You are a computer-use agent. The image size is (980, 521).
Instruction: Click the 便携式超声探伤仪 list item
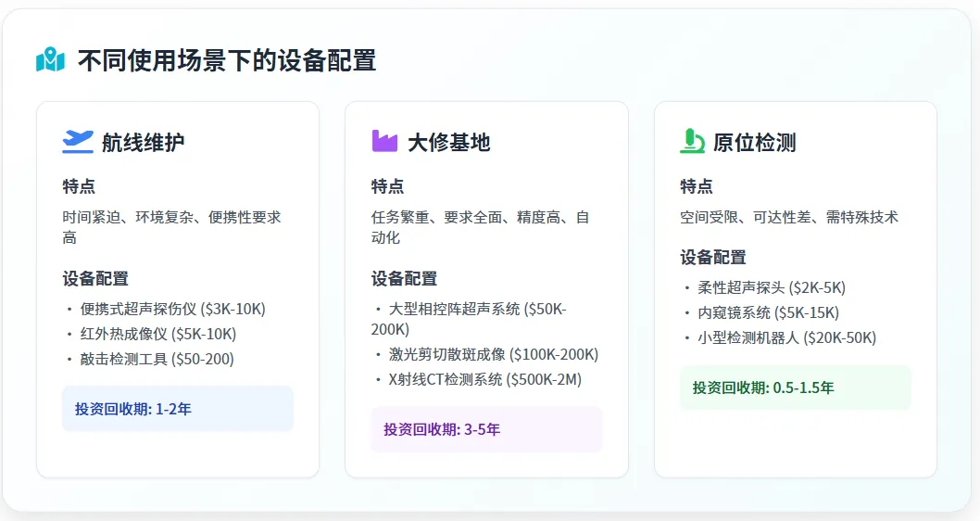point(173,309)
